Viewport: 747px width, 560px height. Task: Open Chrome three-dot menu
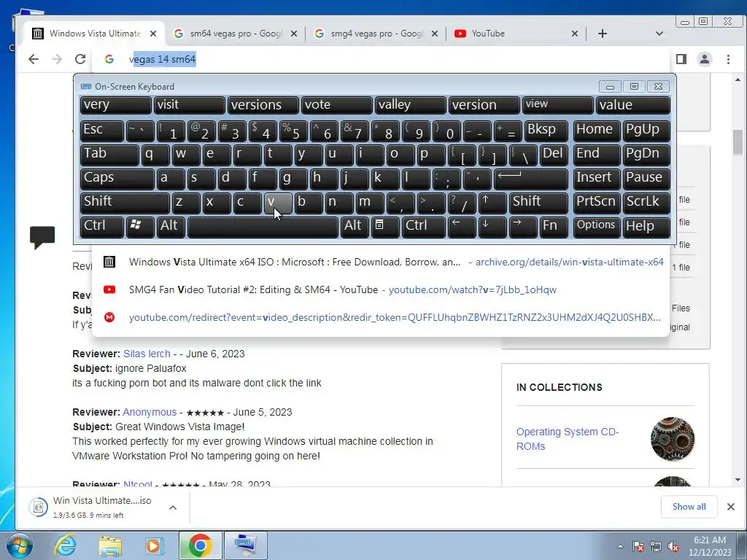pos(728,59)
